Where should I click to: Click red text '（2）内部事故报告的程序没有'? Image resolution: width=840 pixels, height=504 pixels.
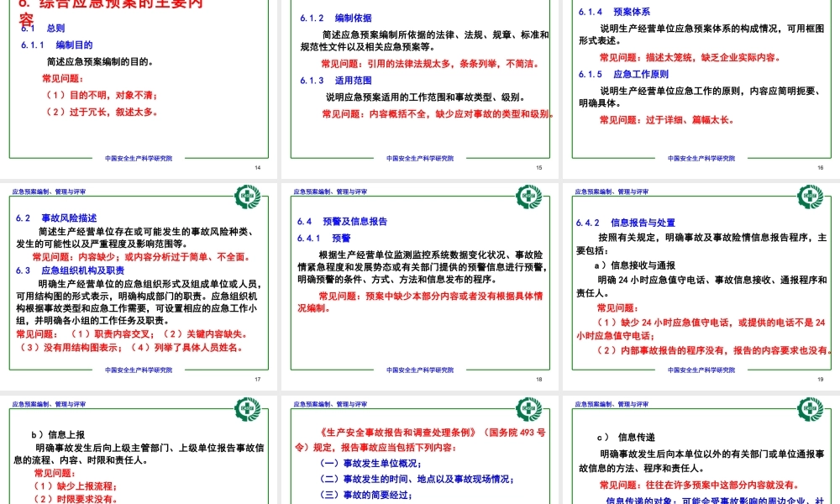click(x=661, y=350)
